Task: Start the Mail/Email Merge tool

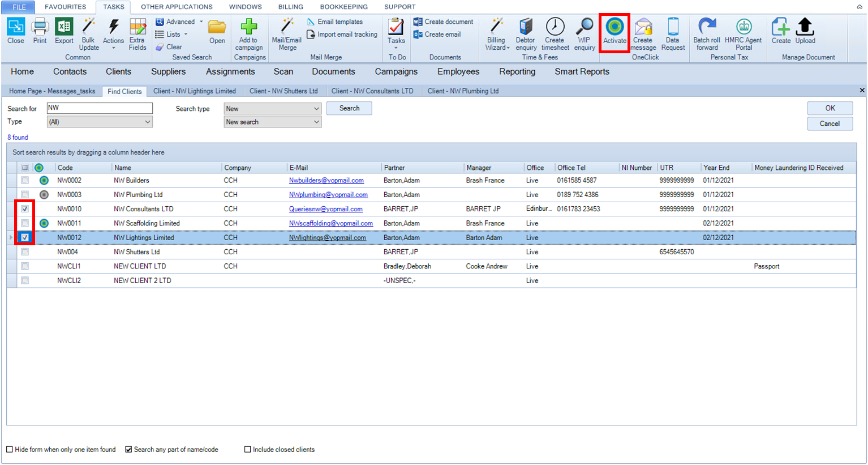Action: pyautogui.click(x=287, y=34)
